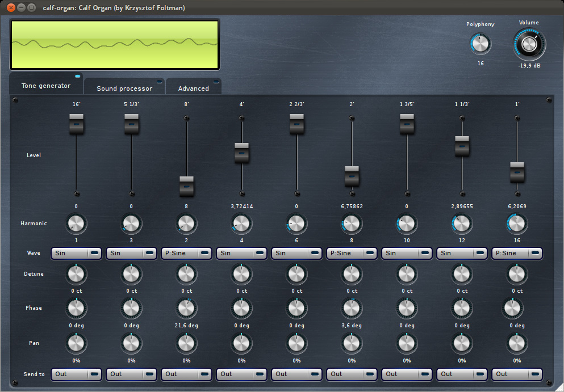Expand the Send to selector for the 4' drawbar
564x392 pixels.
(242, 374)
